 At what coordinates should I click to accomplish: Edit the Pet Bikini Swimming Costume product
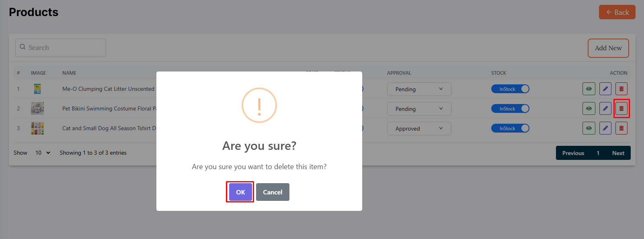pos(605,108)
